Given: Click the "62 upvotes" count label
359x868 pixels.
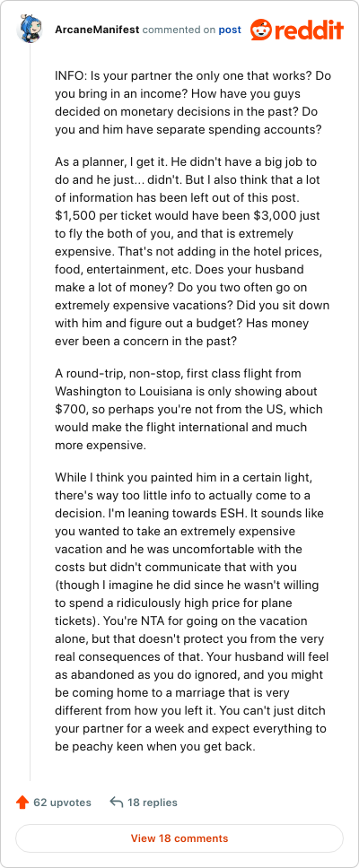Looking at the screenshot, I should (62, 803).
